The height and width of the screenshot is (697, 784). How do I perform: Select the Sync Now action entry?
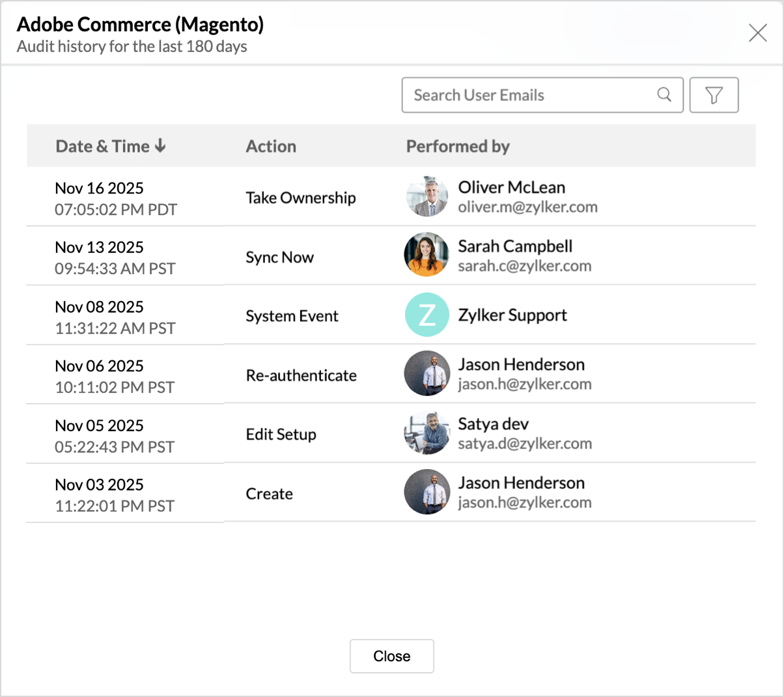[x=280, y=257]
